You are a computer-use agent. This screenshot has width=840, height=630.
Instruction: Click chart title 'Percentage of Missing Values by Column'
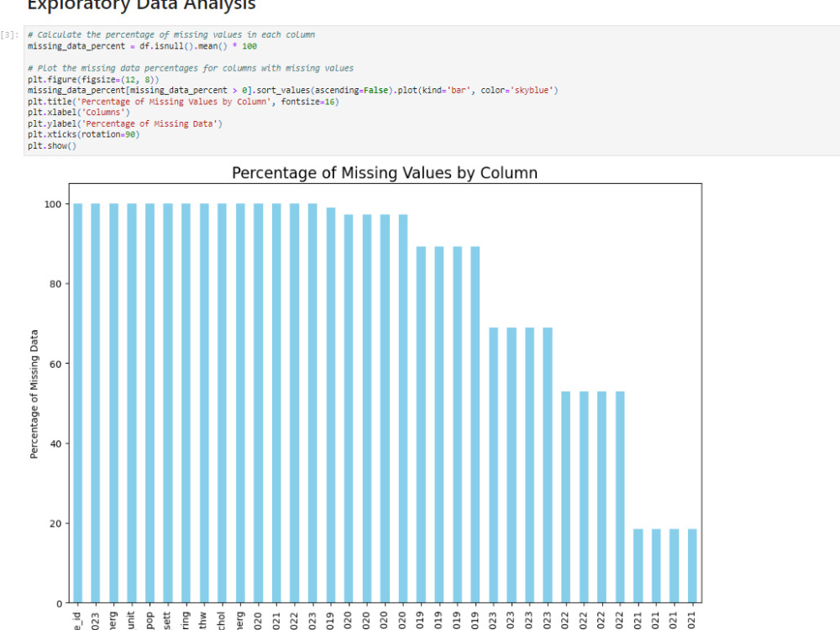[385, 173]
